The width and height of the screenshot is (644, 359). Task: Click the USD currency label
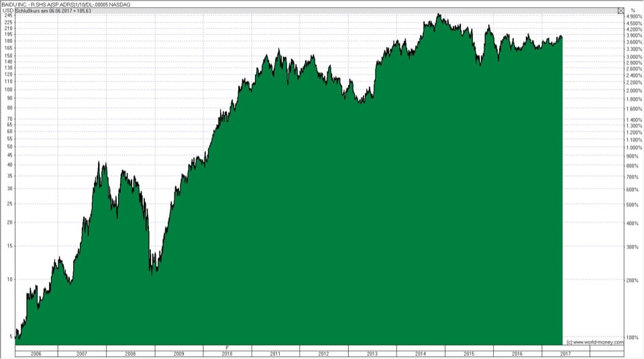[7, 11]
